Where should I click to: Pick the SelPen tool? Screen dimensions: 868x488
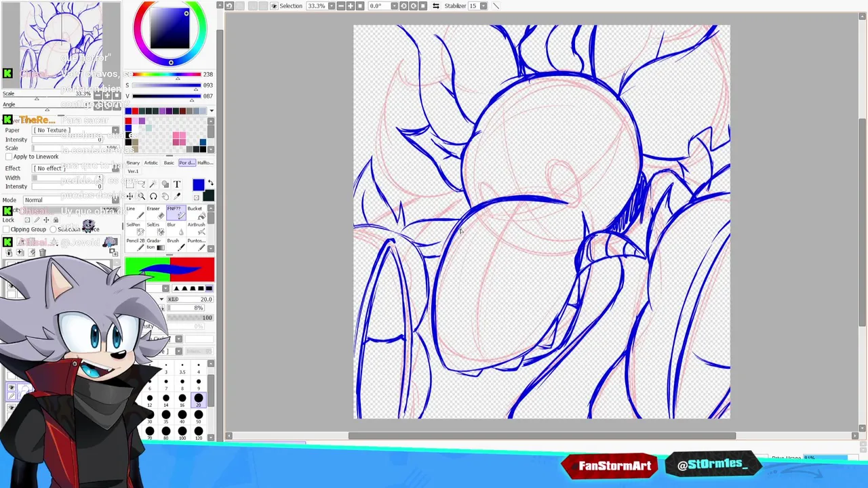coord(136,228)
